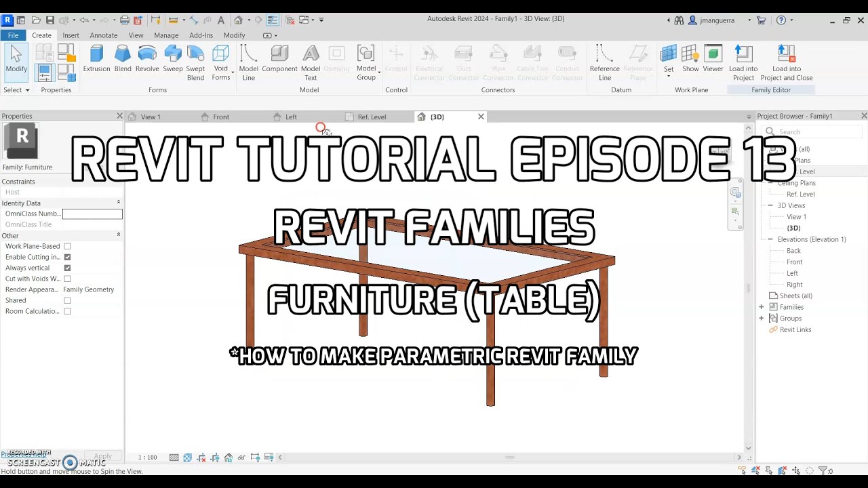Click Default 3D View home icon
868x488 pixels.
click(239, 20)
